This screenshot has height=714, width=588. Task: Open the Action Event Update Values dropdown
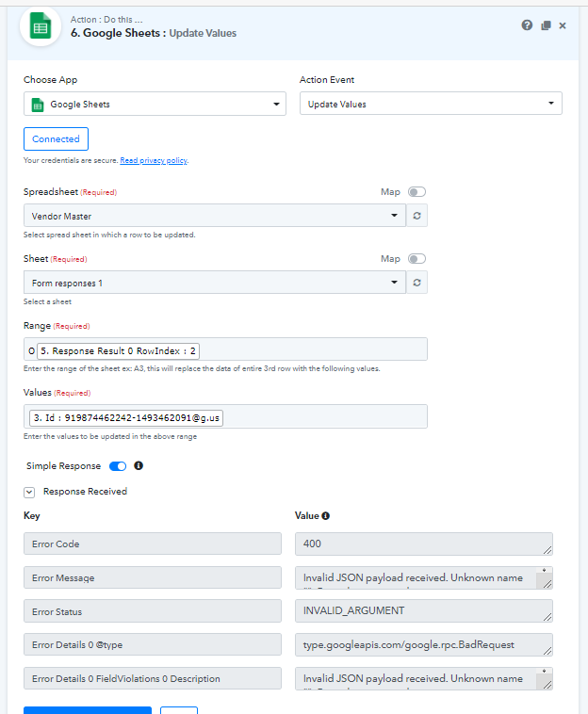[x=431, y=104]
